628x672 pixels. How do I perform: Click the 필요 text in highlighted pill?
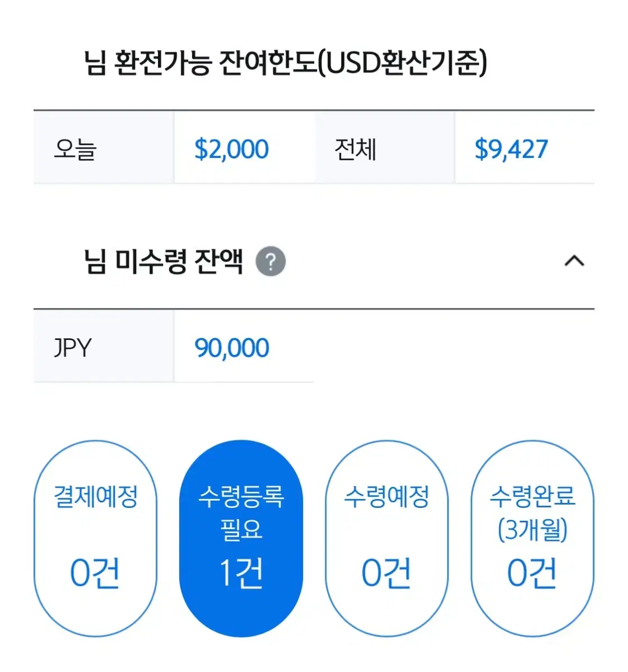pyautogui.click(x=241, y=529)
